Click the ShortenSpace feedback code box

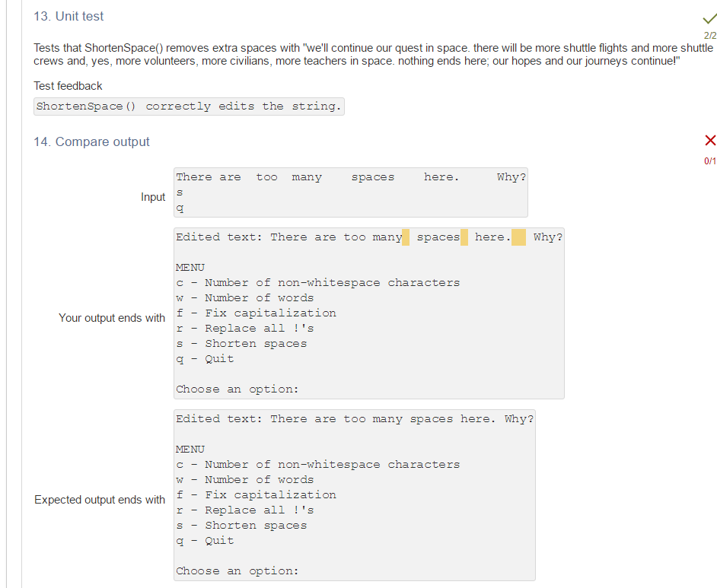tap(188, 106)
